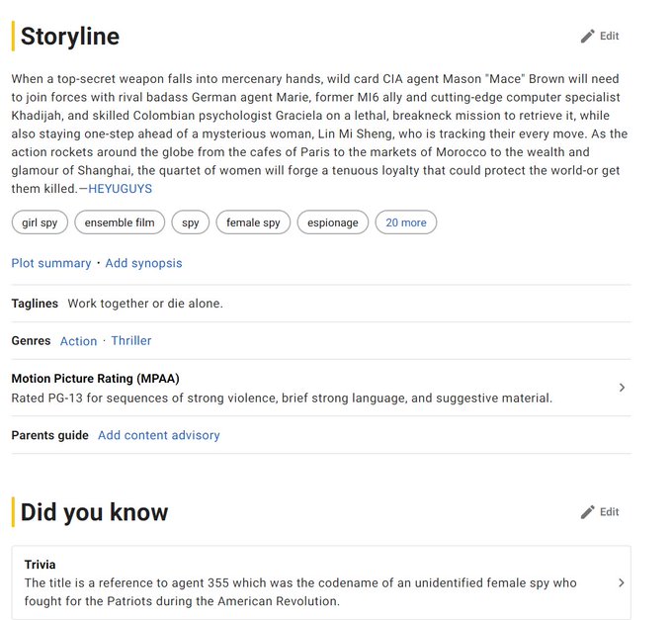Open the Trivia chevron arrow
This screenshot has width=672, height=620.
pos(621,582)
